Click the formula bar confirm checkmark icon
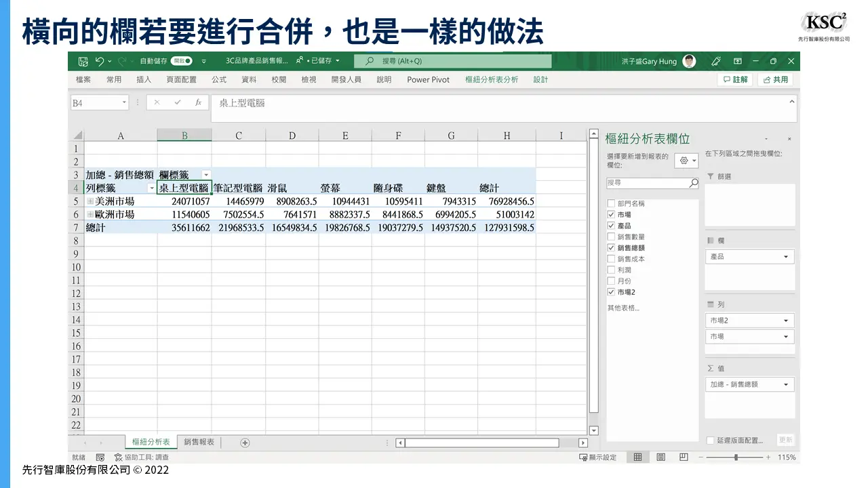This screenshot has width=868, height=488. (178, 103)
